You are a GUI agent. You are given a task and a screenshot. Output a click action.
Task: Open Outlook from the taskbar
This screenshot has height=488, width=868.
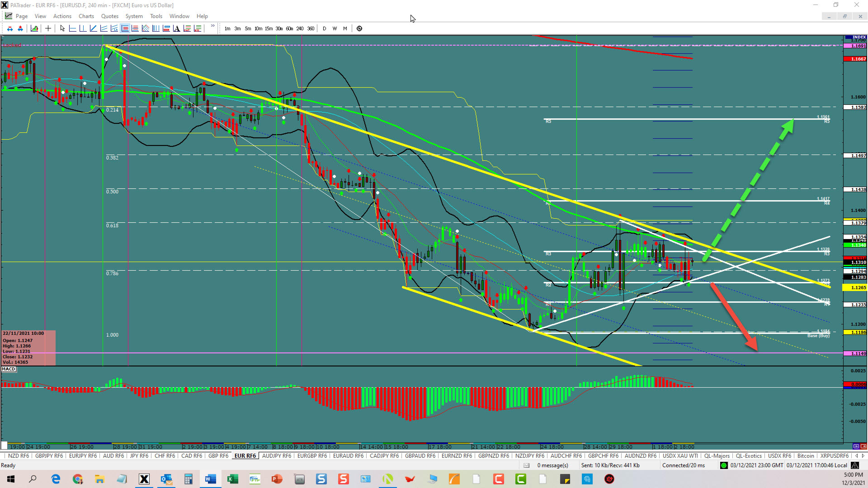pyautogui.click(x=166, y=479)
